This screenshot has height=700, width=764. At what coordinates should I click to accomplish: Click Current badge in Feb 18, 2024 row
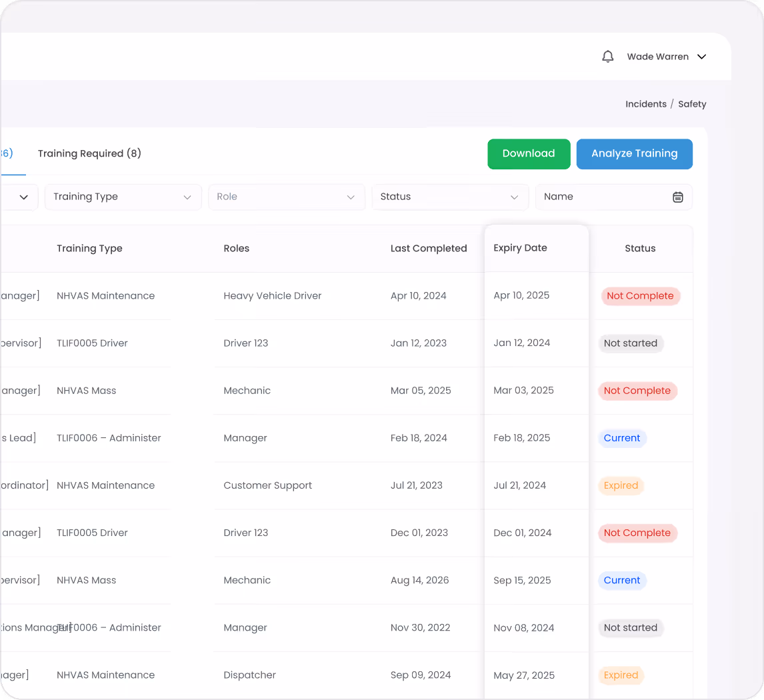(622, 438)
